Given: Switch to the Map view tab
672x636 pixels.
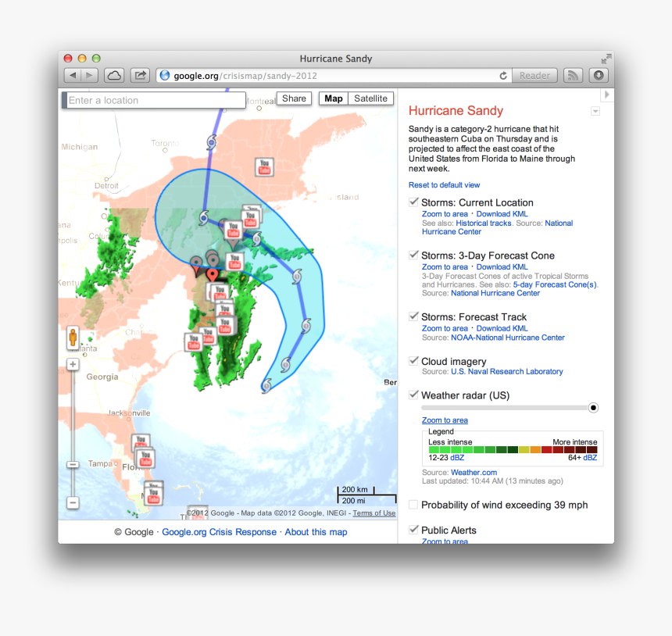Looking at the screenshot, I should pos(334,98).
